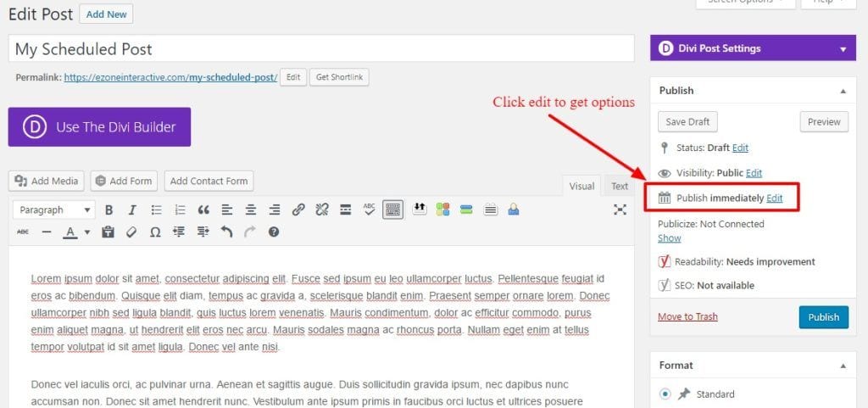Open the text color picker arrow
Viewport: 868px width, 408px height.
pyautogui.click(x=87, y=232)
